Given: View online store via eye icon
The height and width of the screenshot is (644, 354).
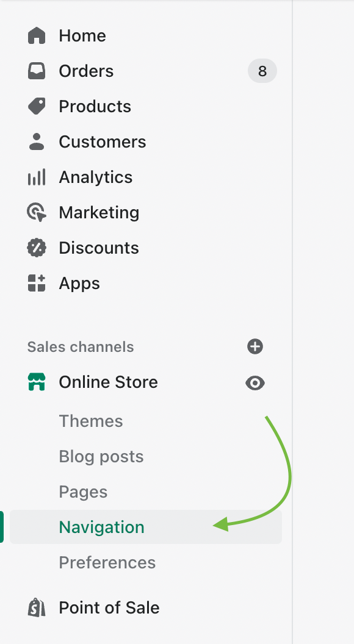Looking at the screenshot, I should (255, 383).
